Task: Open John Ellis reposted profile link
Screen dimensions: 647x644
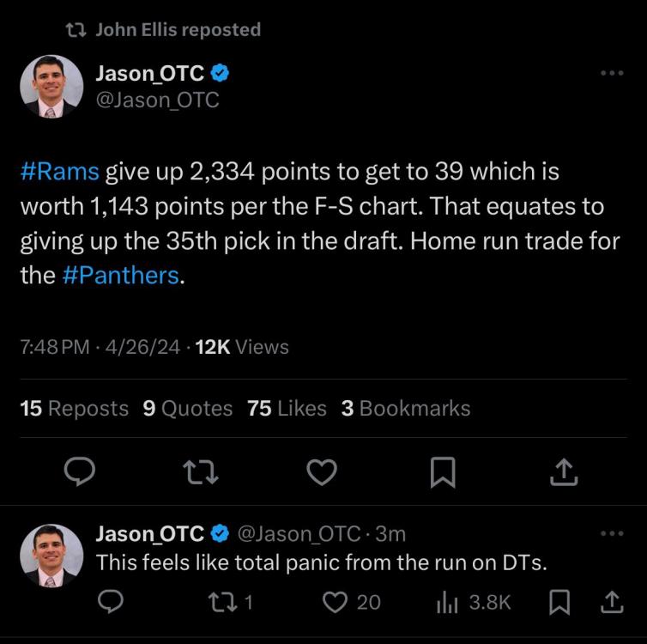Action: [x=177, y=30]
